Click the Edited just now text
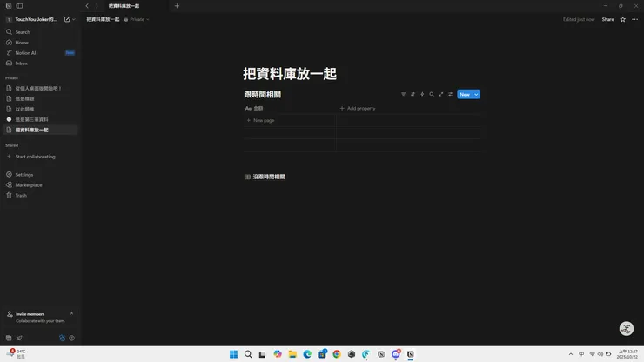 578,19
